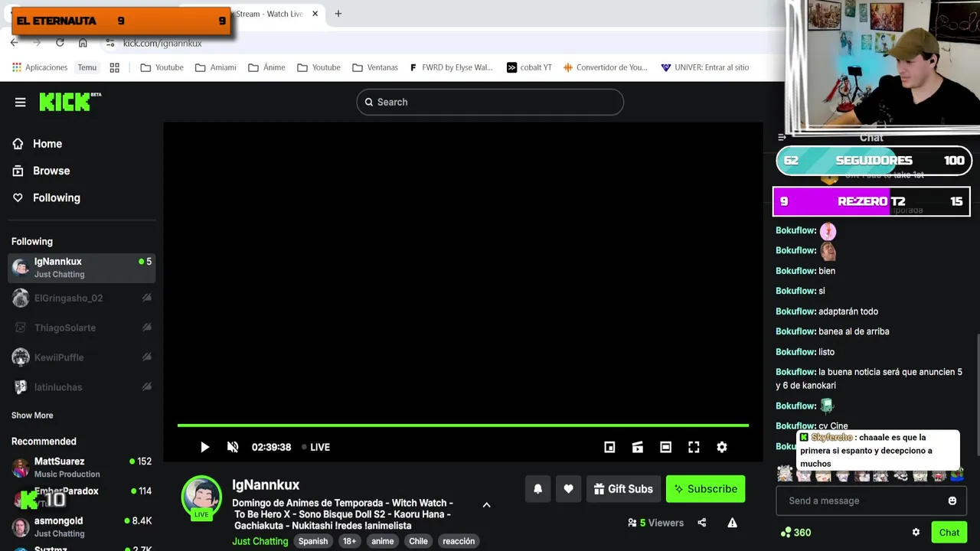Viewport: 980px width, 551px height.
Task: Open browser home page
Action: click(x=83, y=43)
